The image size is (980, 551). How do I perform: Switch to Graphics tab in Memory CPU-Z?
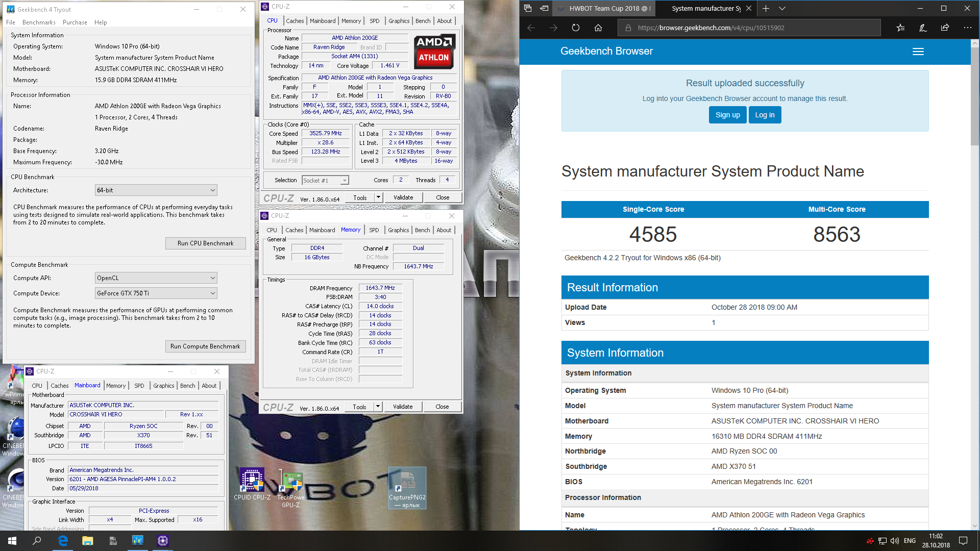click(399, 230)
